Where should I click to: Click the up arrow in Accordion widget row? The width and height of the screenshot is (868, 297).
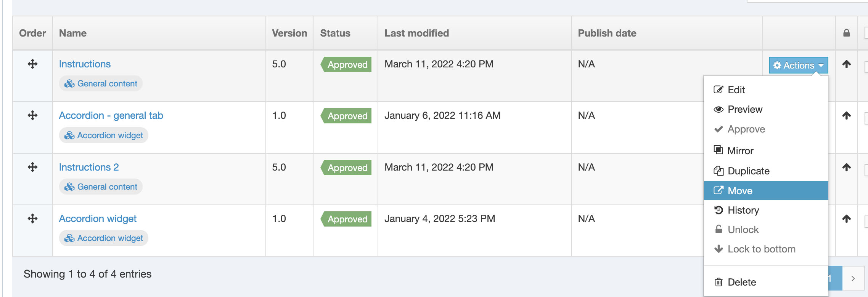click(x=847, y=219)
